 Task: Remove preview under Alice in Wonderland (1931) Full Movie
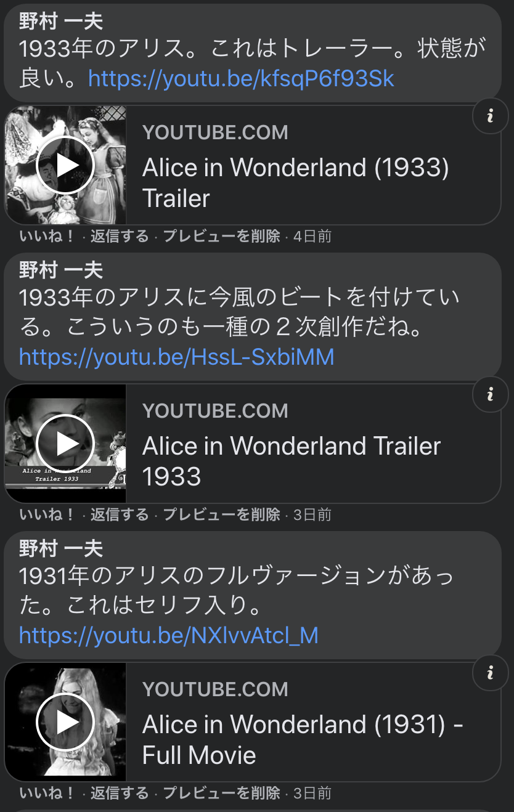click(222, 793)
